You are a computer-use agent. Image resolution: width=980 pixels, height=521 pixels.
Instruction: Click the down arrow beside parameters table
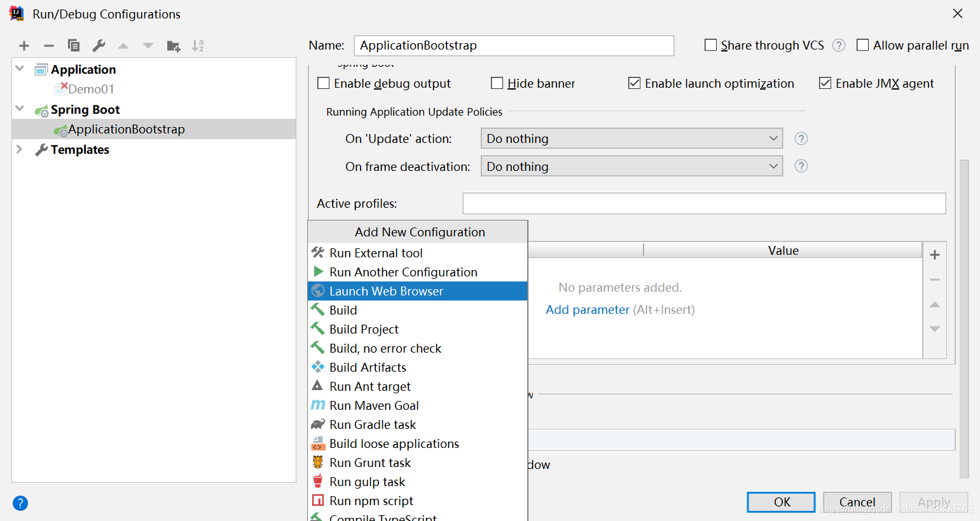point(935,329)
